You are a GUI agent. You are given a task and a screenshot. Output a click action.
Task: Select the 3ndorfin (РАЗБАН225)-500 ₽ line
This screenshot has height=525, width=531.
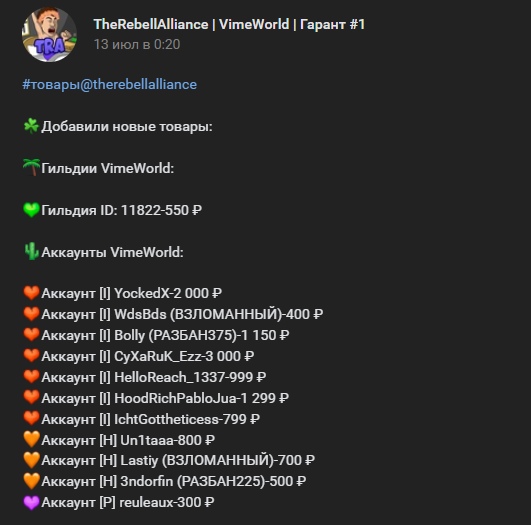tap(165, 481)
